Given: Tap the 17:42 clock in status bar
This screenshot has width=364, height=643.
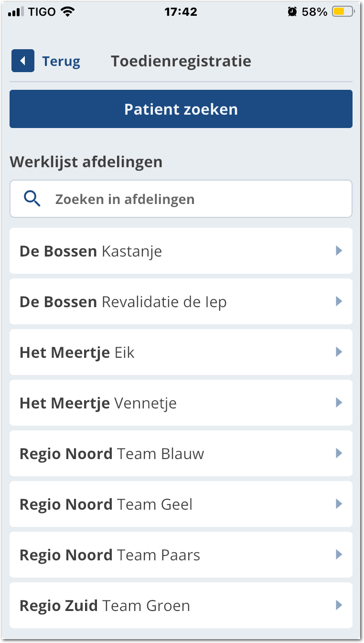Looking at the screenshot, I should point(181,12).
